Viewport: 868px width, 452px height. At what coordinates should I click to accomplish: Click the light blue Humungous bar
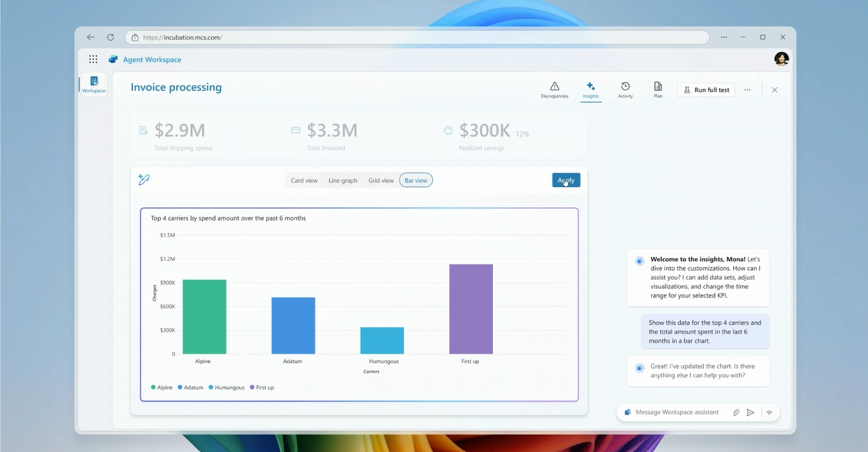tap(382, 340)
